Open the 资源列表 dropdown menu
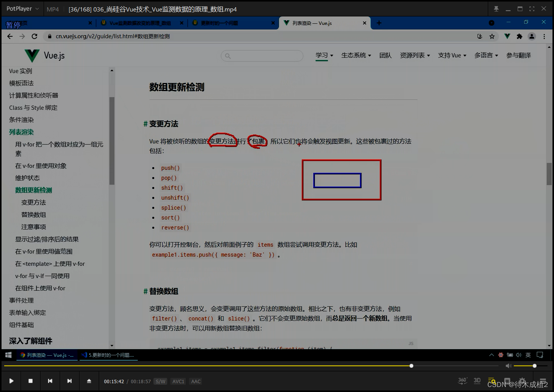This screenshot has width=554, height=392. (x=415, y=55)
